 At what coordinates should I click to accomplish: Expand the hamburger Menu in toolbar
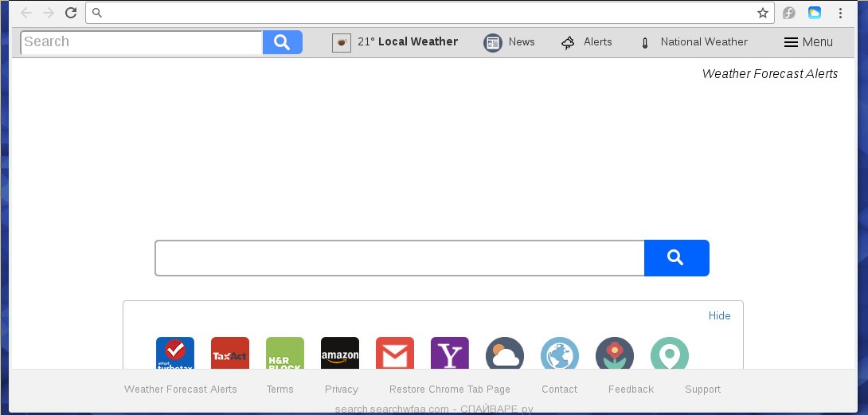tap(808, 42)
